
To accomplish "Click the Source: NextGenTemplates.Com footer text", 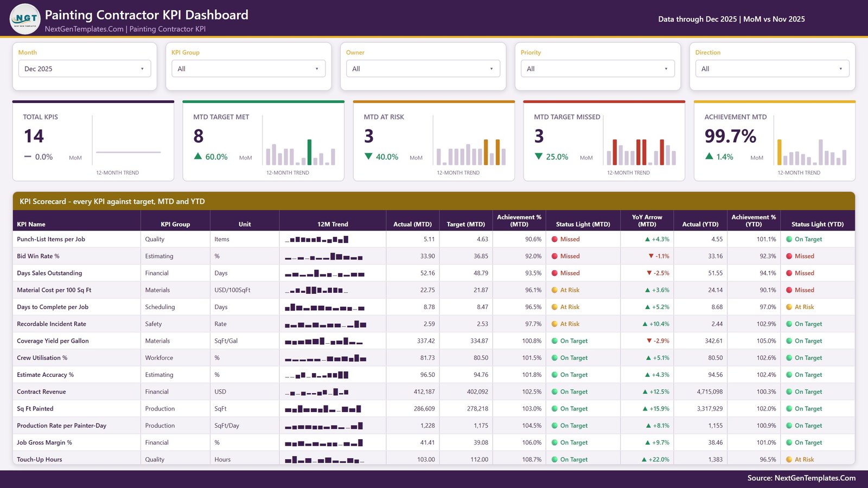I will tap(801, 478).
